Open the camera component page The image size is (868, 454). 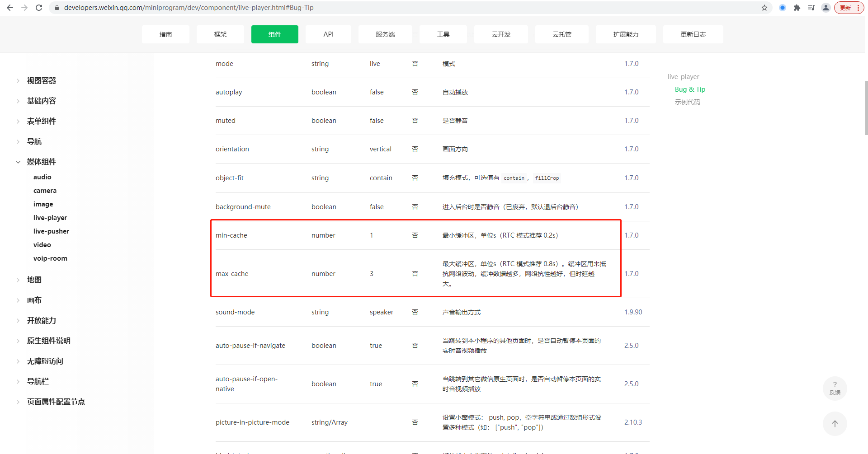[45, 191]
